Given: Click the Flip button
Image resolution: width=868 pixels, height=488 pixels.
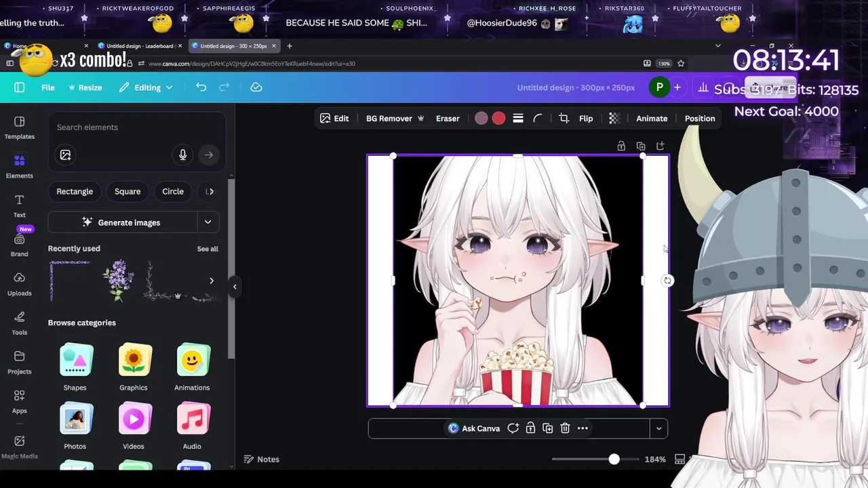Looking at the screenshot, I should [x=586, y=119].
